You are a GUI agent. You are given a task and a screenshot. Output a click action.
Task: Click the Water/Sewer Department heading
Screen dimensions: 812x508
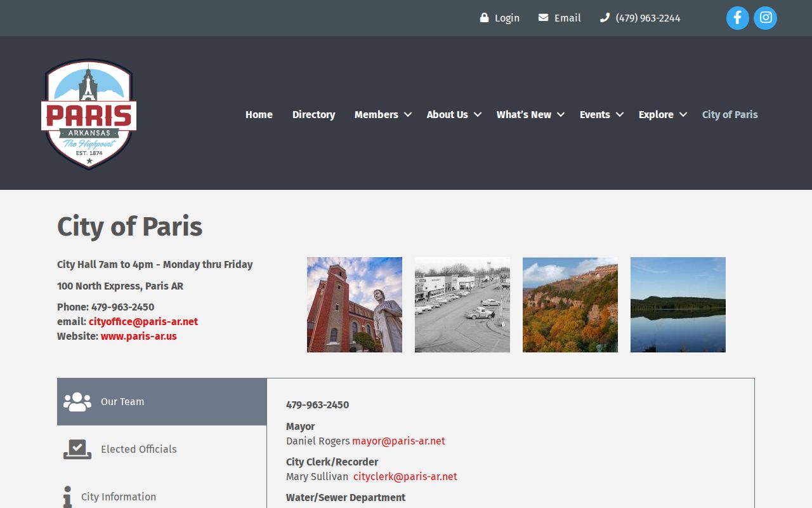click(x=346, y=497)
